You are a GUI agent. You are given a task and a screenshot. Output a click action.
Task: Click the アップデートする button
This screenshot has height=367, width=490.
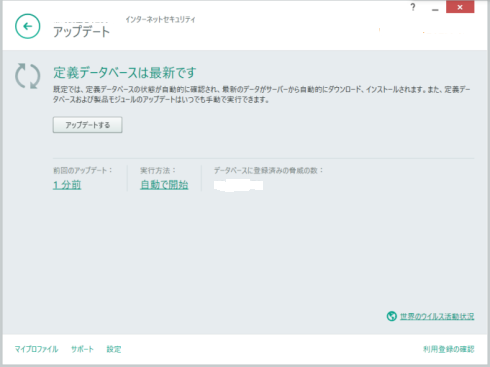click(x=87, y=125)
